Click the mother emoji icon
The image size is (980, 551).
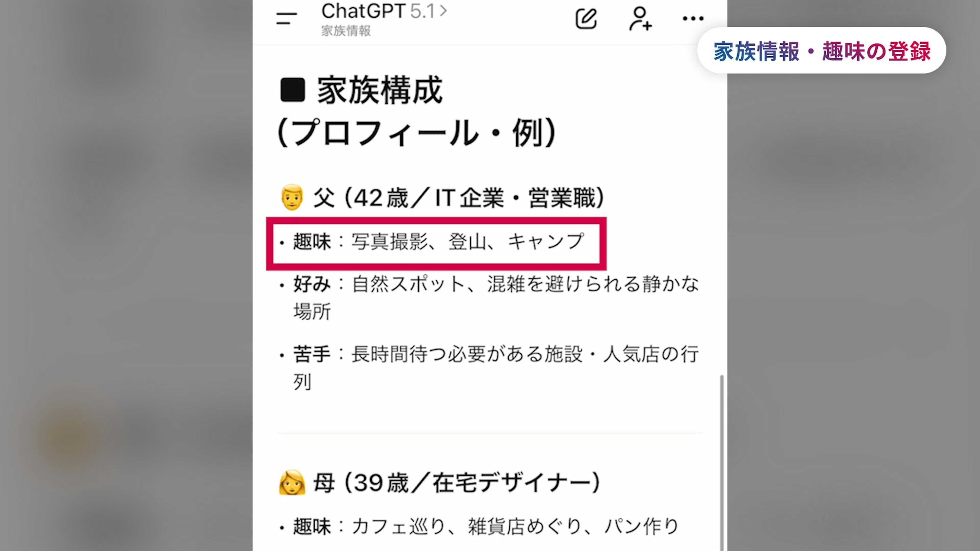[292, 483]
